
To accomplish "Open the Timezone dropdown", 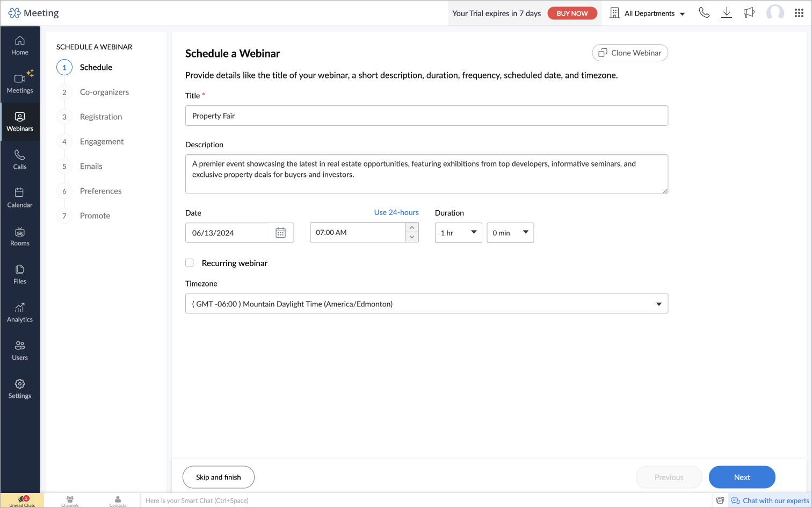I will pyautogui.click(x=426, y=304).
